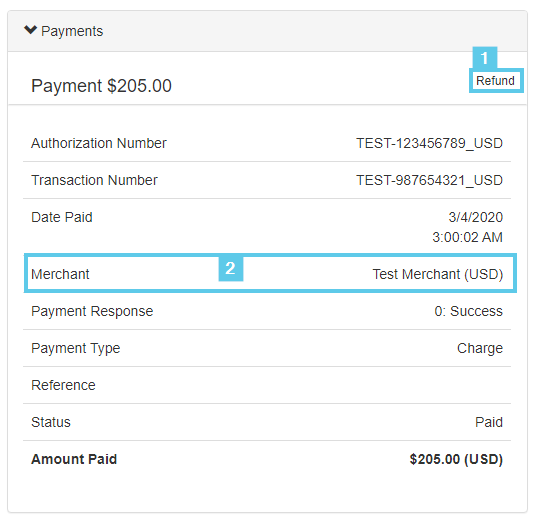Click the callout marker numbered 1

click(485, 58)
